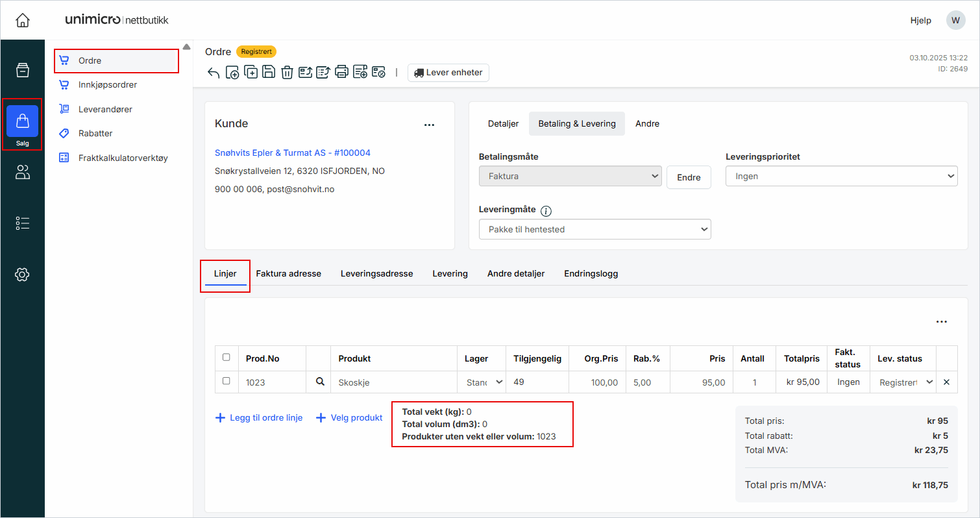Image resolution: width=980 pixels, height=518 pixels.
Task: Open the Salg section in the sidebar
Action: pyautogui.click(x=22, y=125)
